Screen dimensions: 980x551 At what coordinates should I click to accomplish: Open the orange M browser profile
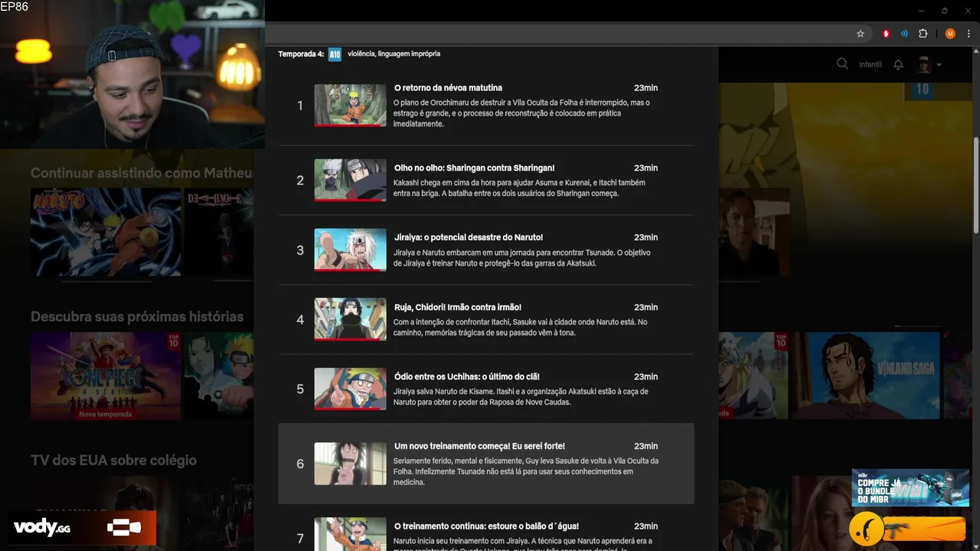950,34
